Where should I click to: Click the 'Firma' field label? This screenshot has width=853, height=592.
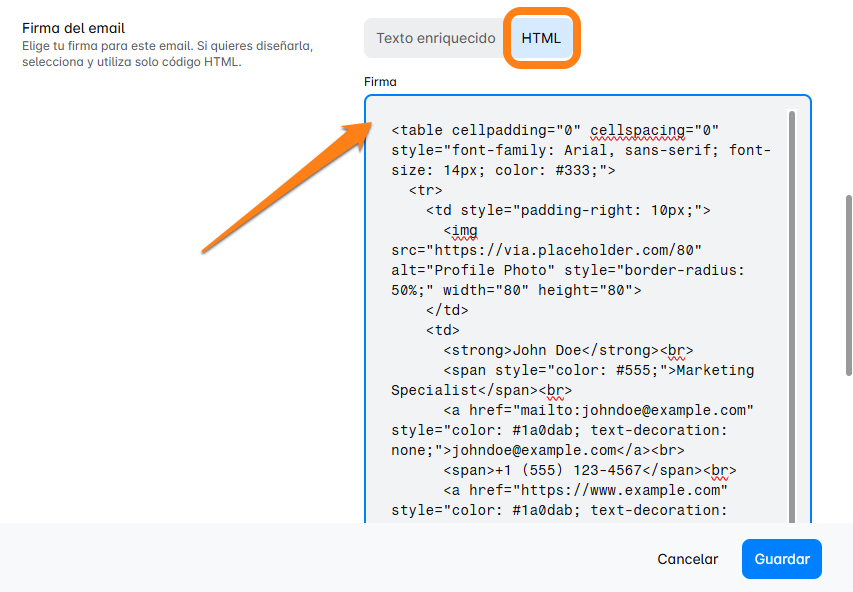click(380, 82)
